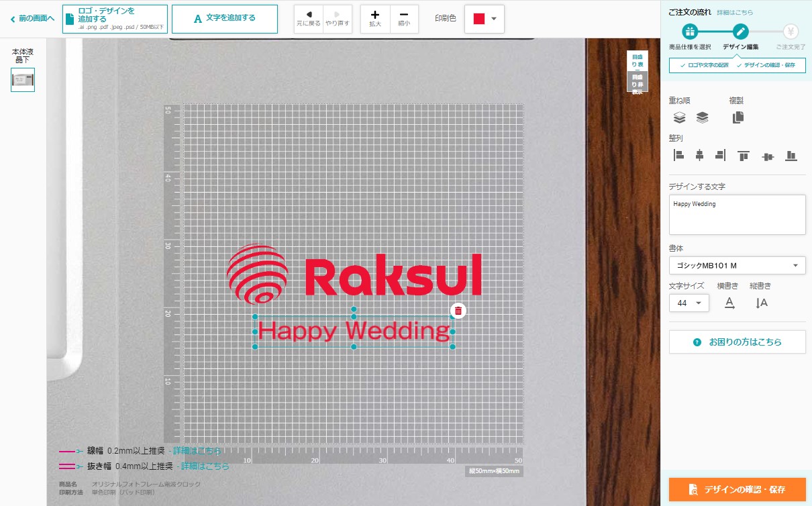Select the Happy Wedding text on canvas
Viewport: 812px width, 506px height.
tap(354, 331)
